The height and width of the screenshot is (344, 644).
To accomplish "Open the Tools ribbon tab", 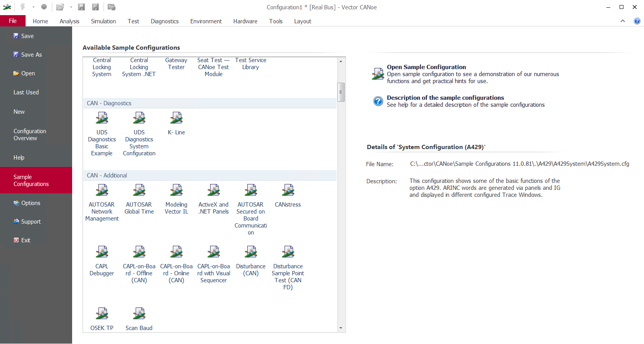I will click(276, 21).
